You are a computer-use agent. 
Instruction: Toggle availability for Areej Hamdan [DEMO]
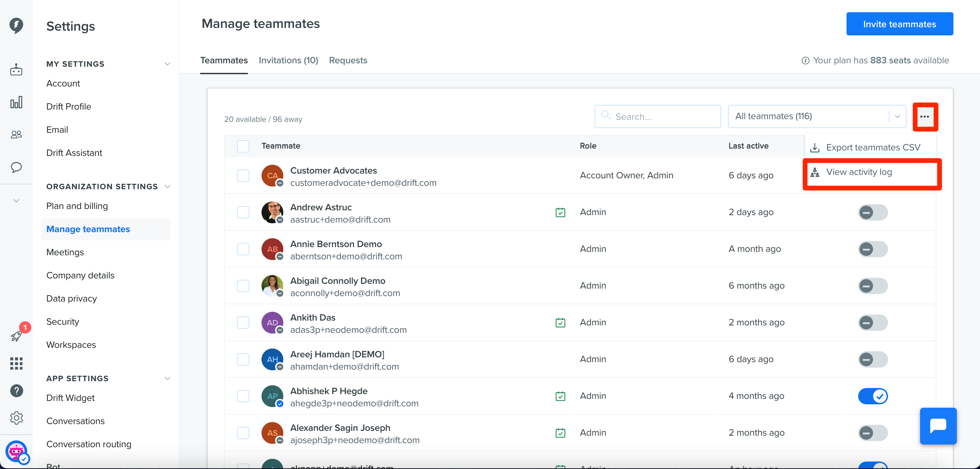tap(873, 359)
